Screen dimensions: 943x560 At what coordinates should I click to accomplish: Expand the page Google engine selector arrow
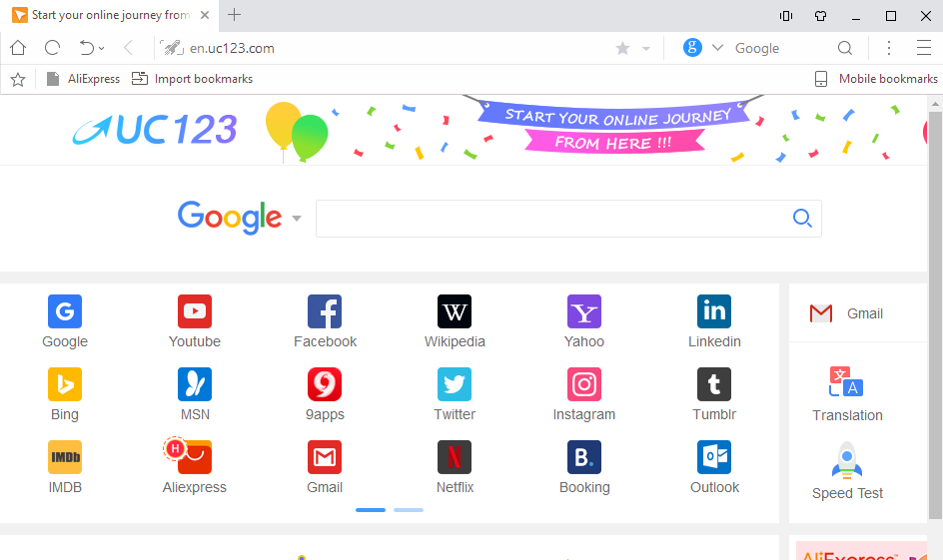click(x=297, y=219)
